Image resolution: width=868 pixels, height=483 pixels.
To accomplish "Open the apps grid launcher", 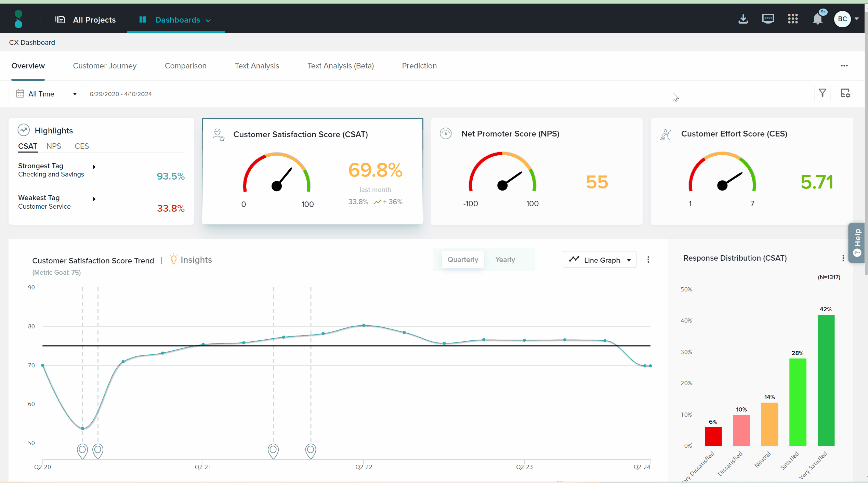I will (793, 19).
